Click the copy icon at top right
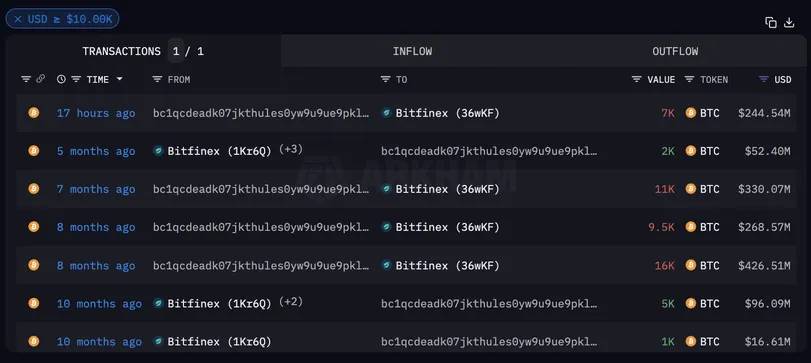Viewport: 811px width, 363px height. coord(771,22)
